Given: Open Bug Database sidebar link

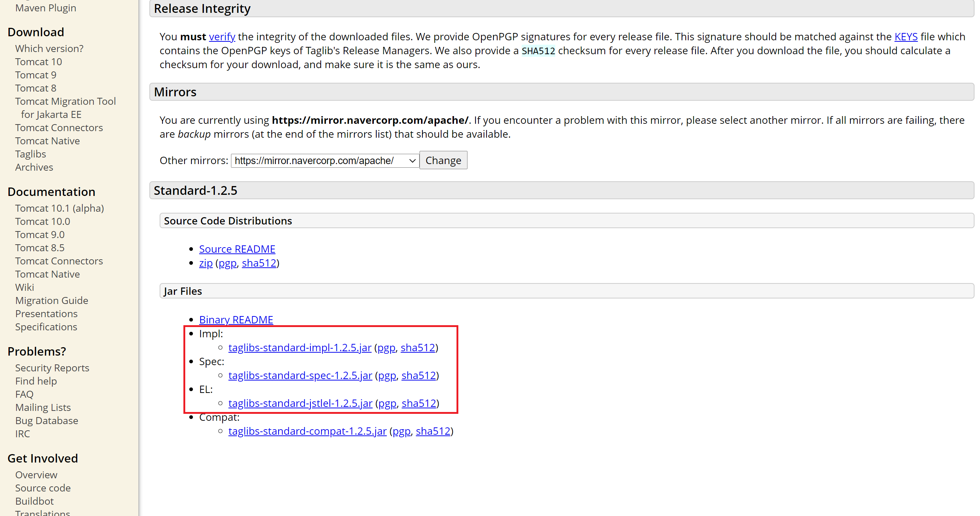Looking at the screenshot, I should (46, 420).
